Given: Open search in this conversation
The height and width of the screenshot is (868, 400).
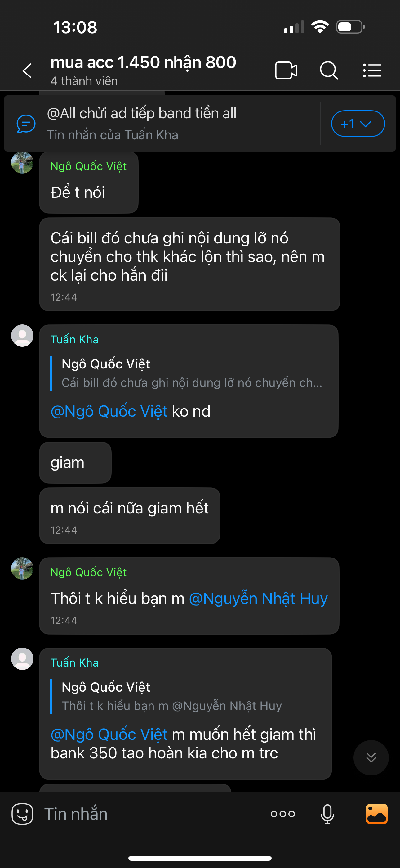Looking at the screenshot, I should pos(329,71).
